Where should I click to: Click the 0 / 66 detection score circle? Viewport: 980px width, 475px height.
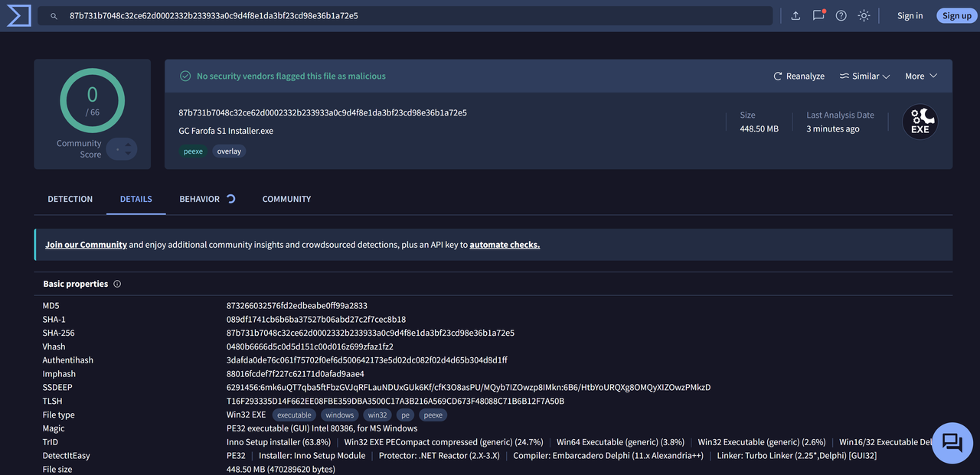tap(93, 100)
